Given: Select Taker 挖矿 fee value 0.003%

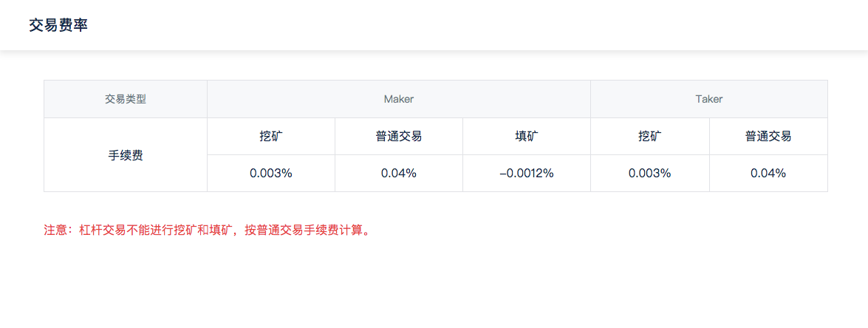Looking at the screenshot, I should click(x=650, y=174).
